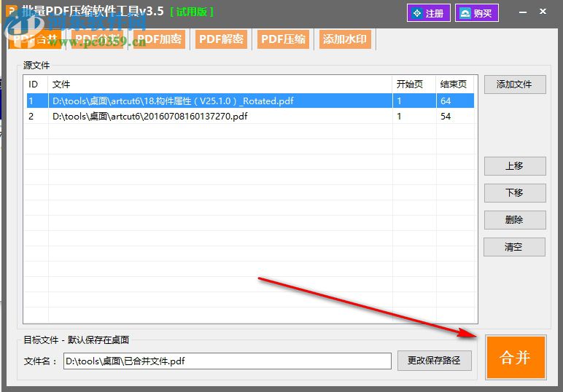This screenshot has height=392, width=563.
Task: Click the 开始页 column header
Action: click(414, 85)
